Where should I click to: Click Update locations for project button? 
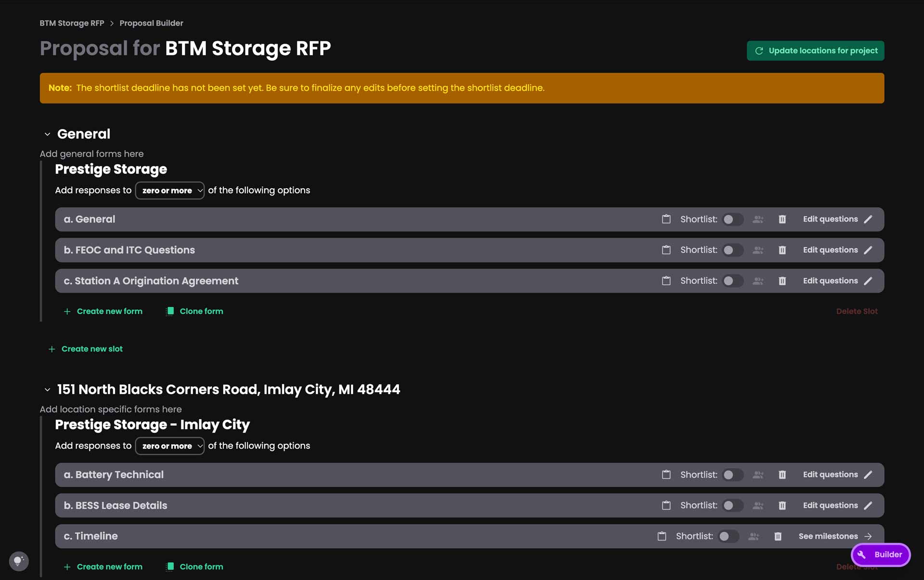(815, 51)
